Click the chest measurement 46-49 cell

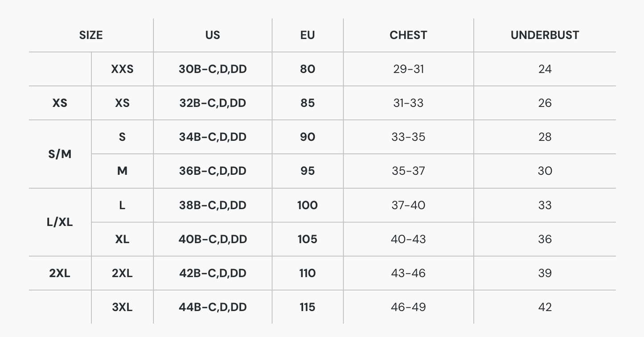408,307
